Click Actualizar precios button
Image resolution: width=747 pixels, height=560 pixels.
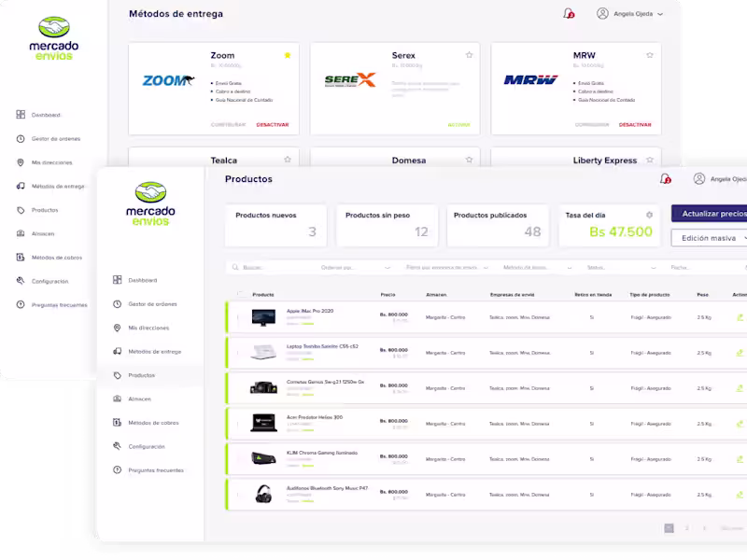710,214
